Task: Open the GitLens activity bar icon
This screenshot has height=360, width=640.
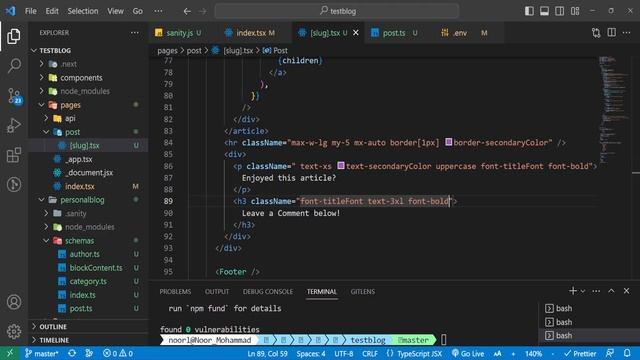Action: pos(14,184)
